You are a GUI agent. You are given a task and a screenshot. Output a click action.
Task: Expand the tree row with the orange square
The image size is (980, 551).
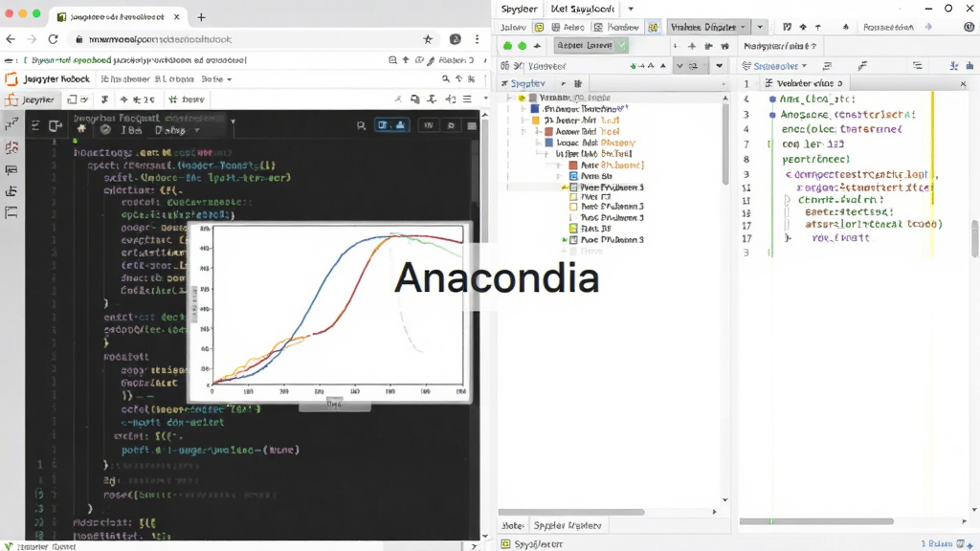pyautogui.click(x=525, y=120)
